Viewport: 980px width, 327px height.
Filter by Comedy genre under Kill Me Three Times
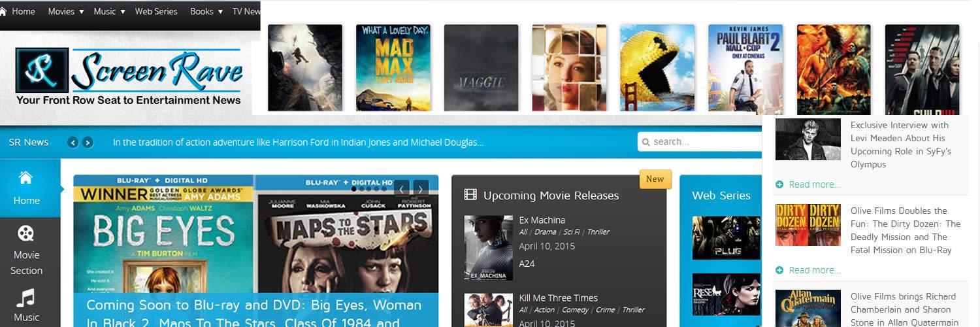[x=576, y=310]
